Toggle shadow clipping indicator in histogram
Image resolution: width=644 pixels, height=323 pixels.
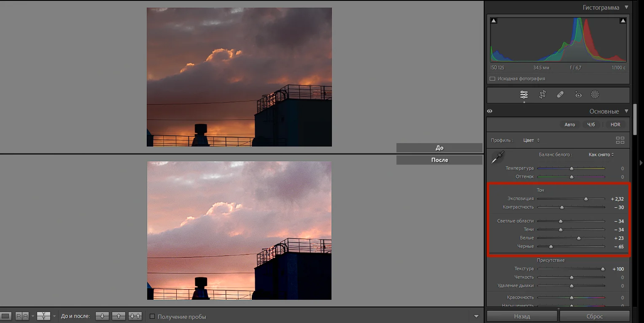click(494, 20)
